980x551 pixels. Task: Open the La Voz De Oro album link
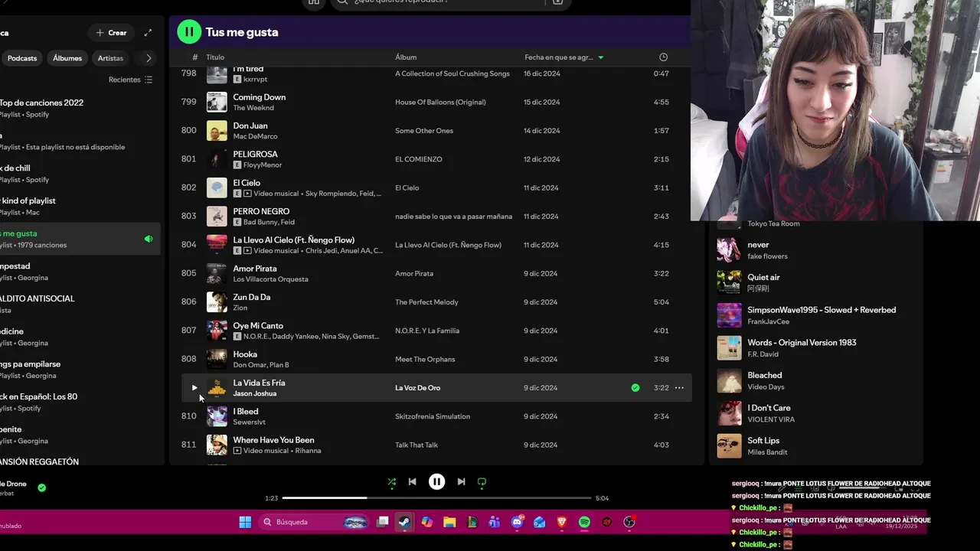click(417, 388)
